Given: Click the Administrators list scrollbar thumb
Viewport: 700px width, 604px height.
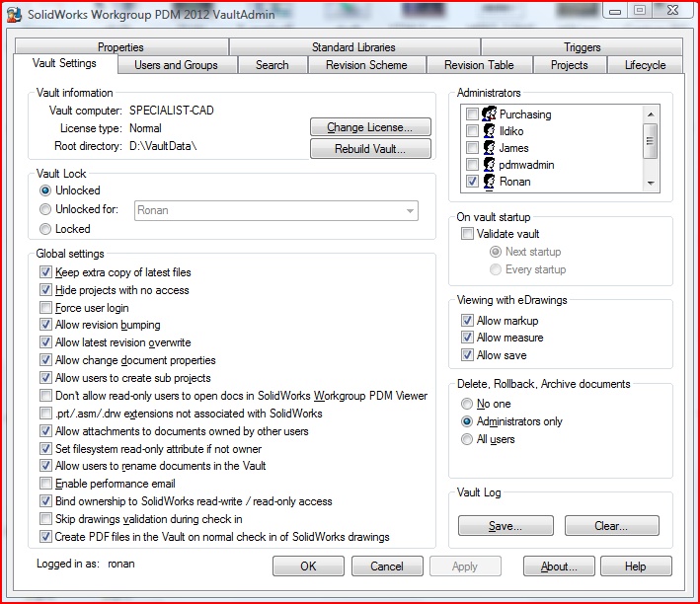Looking at the screenshot, I should [650, 141].
